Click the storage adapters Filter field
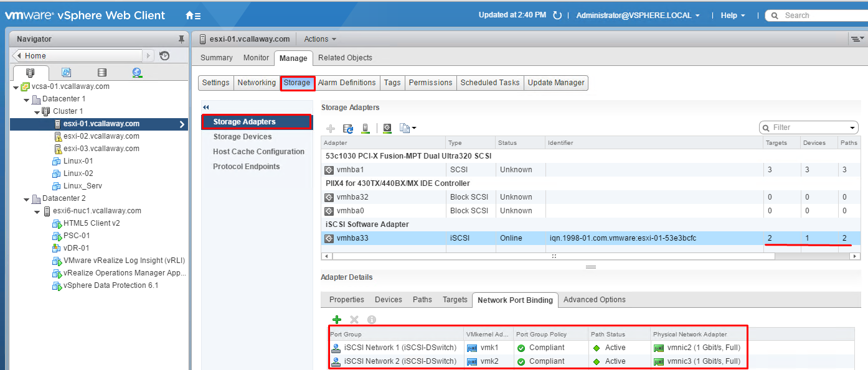 (x=809, y=127)
